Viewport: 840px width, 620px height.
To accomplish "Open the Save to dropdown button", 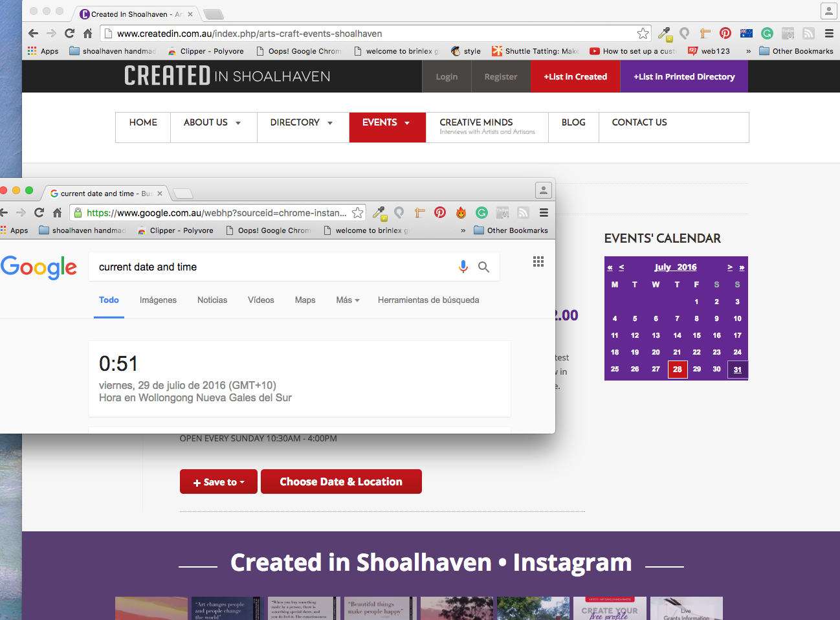I will click(x=219, y=482).
